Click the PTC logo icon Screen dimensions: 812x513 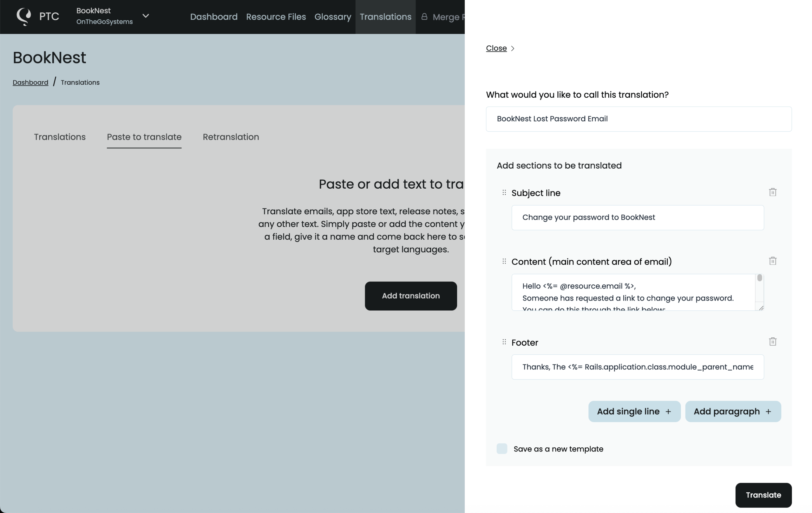tap(24, 16)
